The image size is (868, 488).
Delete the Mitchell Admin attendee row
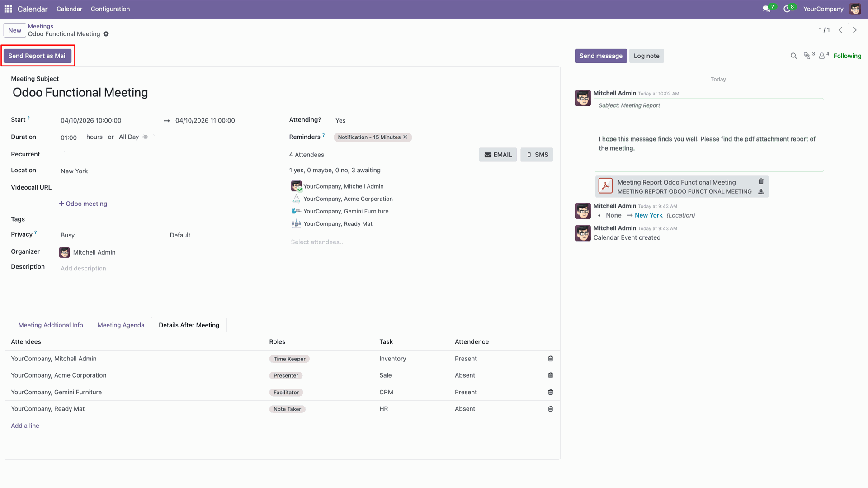tap(550, 359)
